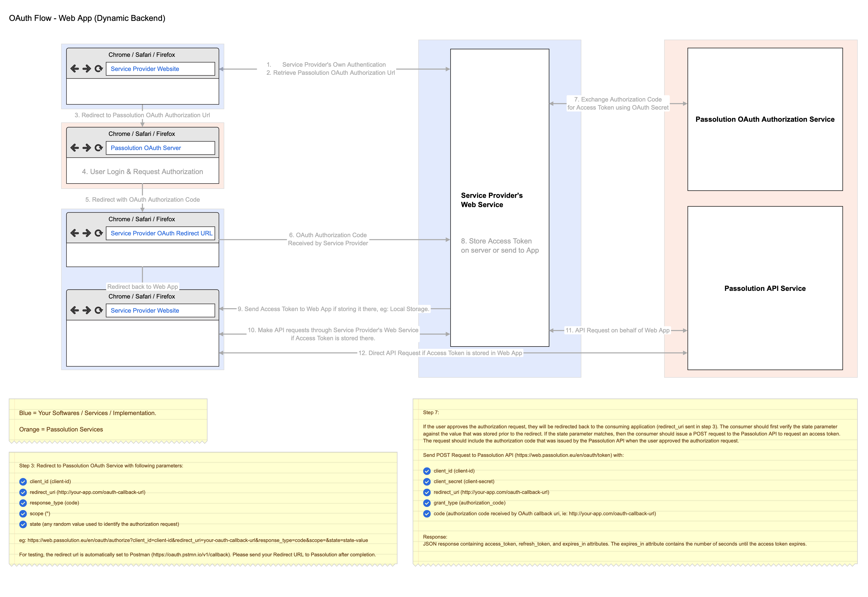The height and width of the screenshot is (597, 868).
Task: Click 'Step 3: Redirect to Passolution OAuth Service' heading
Action: point(101,466)
